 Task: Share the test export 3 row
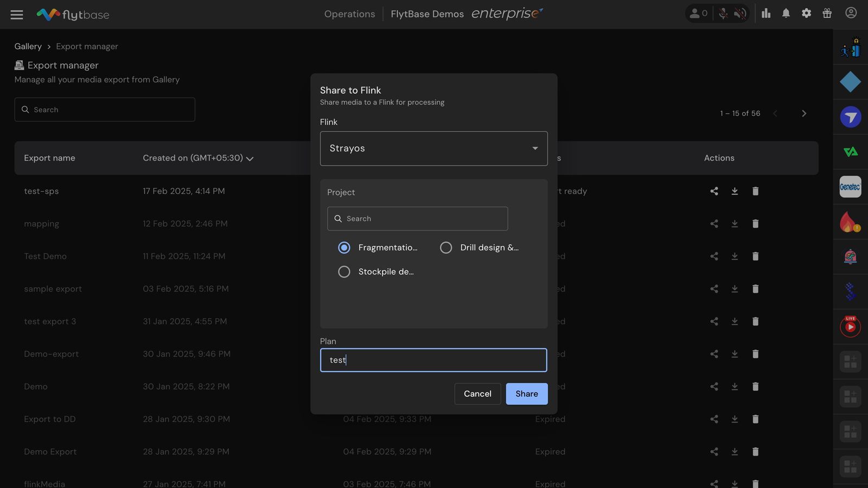coord(714,321)
